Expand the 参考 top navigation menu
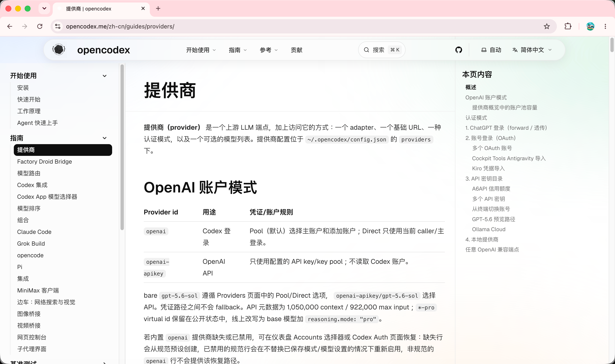This screenshot has width=615, height=364. (x=269, y=50)
